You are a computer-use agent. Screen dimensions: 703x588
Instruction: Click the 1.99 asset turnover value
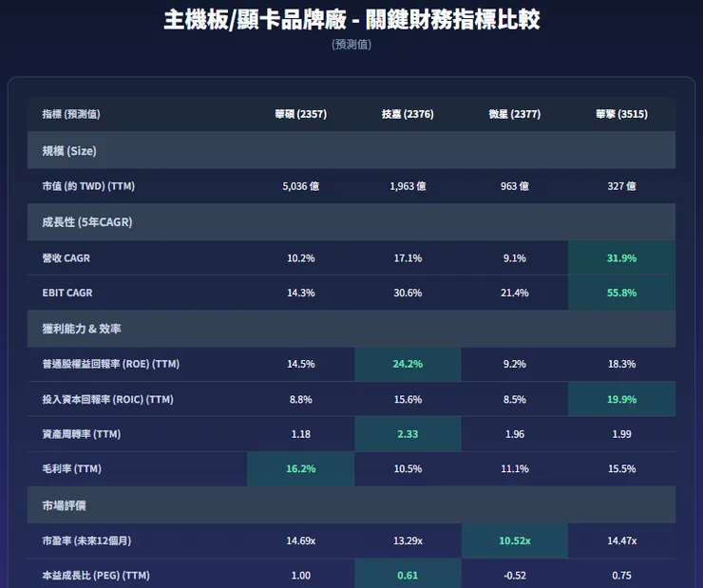pos(622,434)
